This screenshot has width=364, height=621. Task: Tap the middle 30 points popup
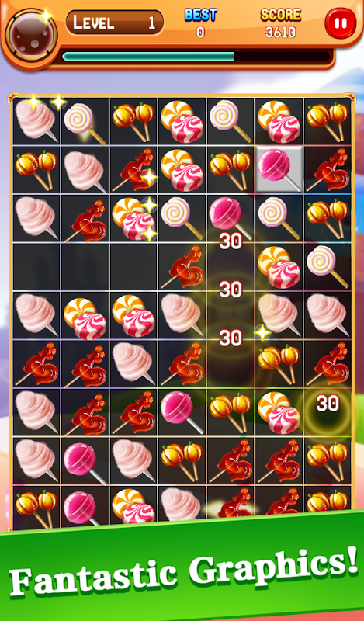231,289
